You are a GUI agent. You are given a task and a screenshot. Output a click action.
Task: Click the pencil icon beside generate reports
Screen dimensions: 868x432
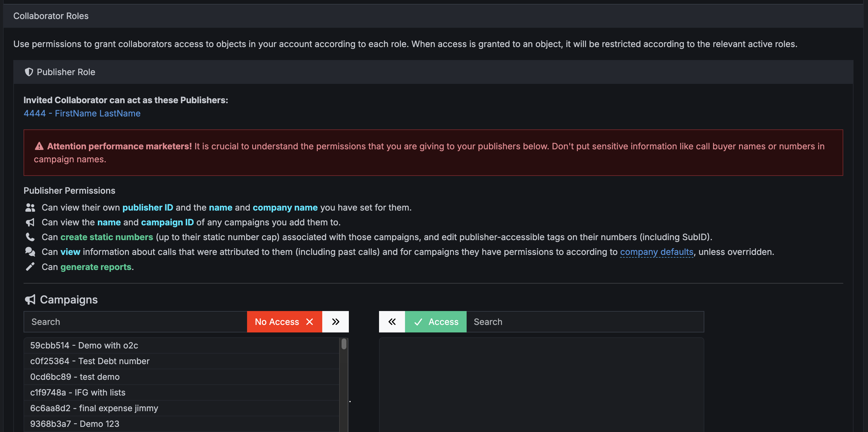[30, 267]
